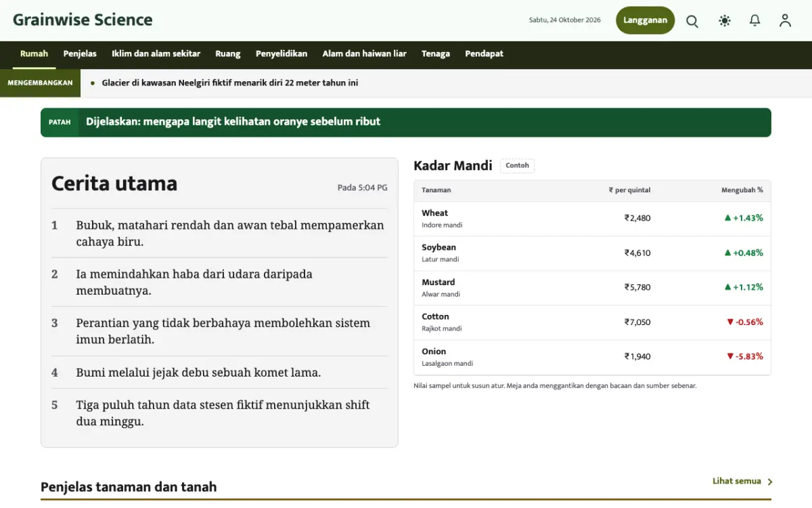The width and height of the screenshot is (812, 508).
Task: Select the Onion crop name
Action: pyautogui.click(x=434, y=351)
